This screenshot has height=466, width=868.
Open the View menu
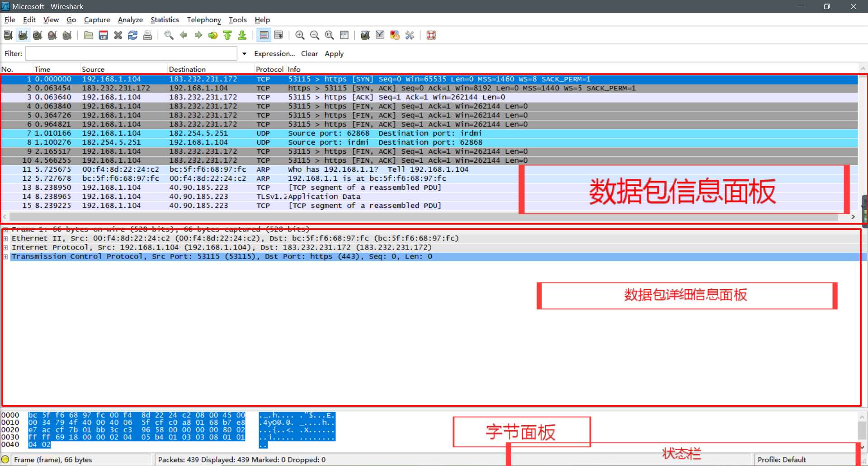[x=51, y=20]
